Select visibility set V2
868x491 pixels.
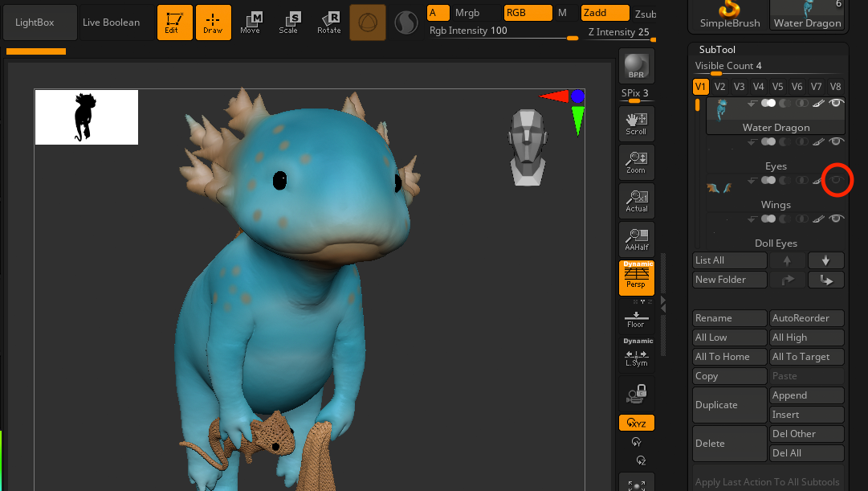719,87
